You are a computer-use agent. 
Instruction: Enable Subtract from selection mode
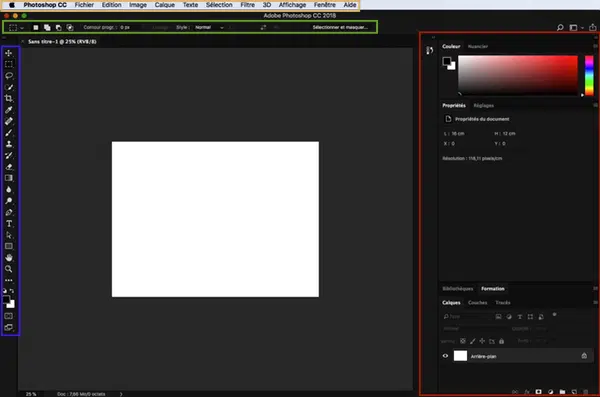point(59,28)
